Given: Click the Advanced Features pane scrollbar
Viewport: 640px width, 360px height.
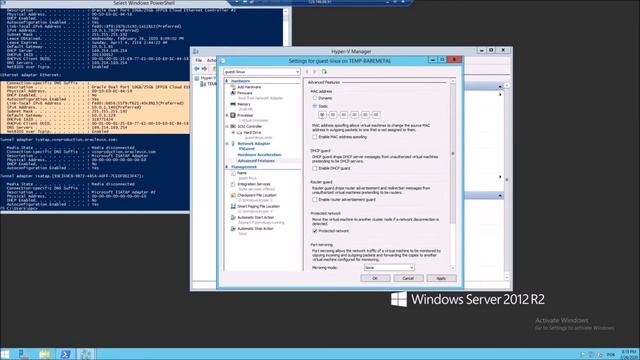Looking at the screenshot, I should click(x=452, y=153).
